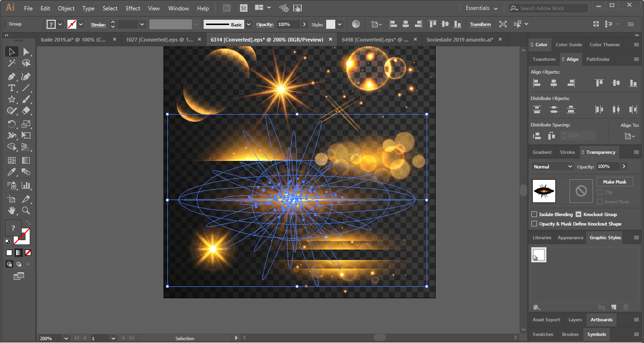Open the Normal blending mode dropdown

pos(552,166)
